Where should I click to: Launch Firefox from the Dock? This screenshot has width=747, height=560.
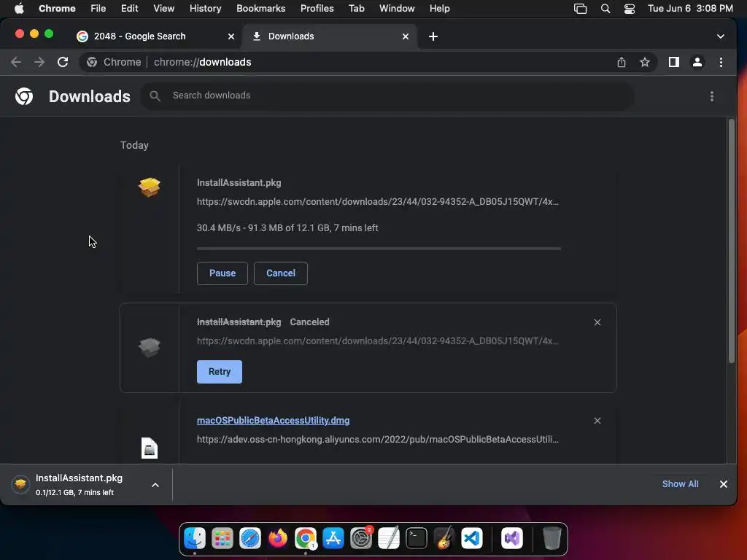coord(278,539)
